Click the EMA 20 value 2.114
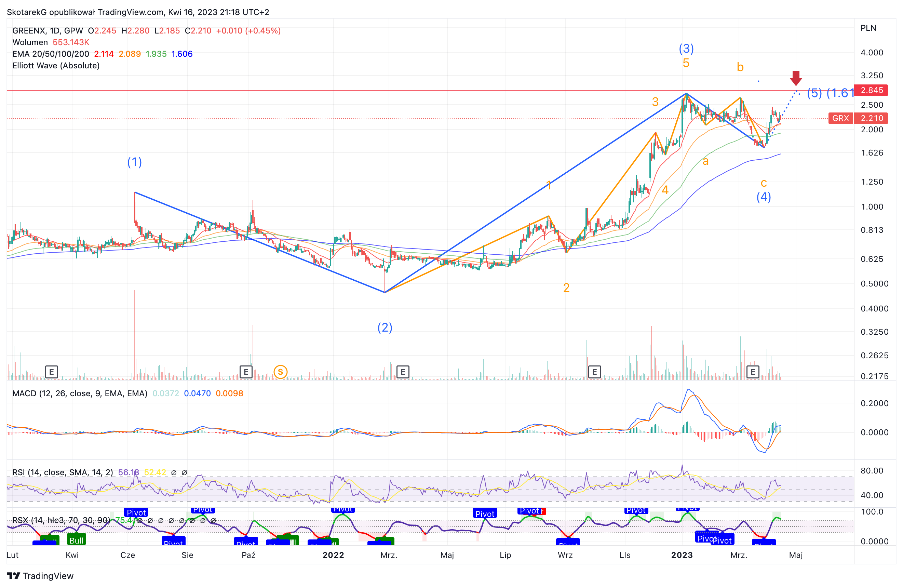The image size is (903, 588). tap(104, 54)
